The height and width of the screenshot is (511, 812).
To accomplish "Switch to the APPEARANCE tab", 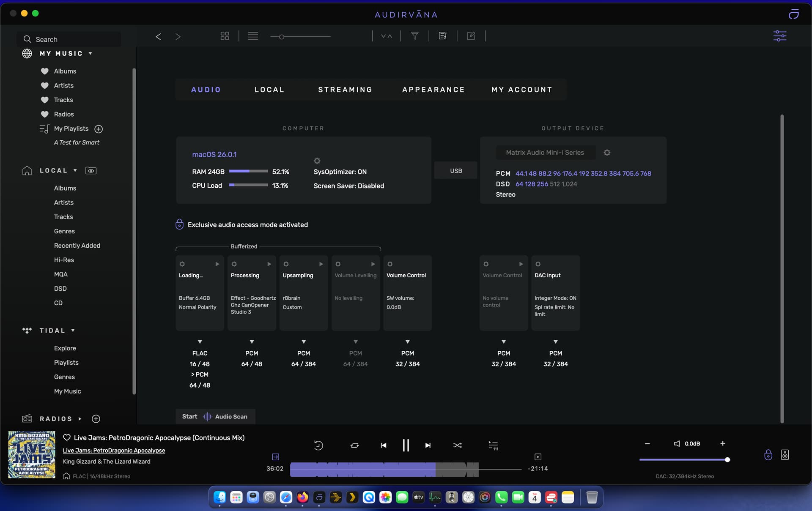I will [x=433, y=90].
